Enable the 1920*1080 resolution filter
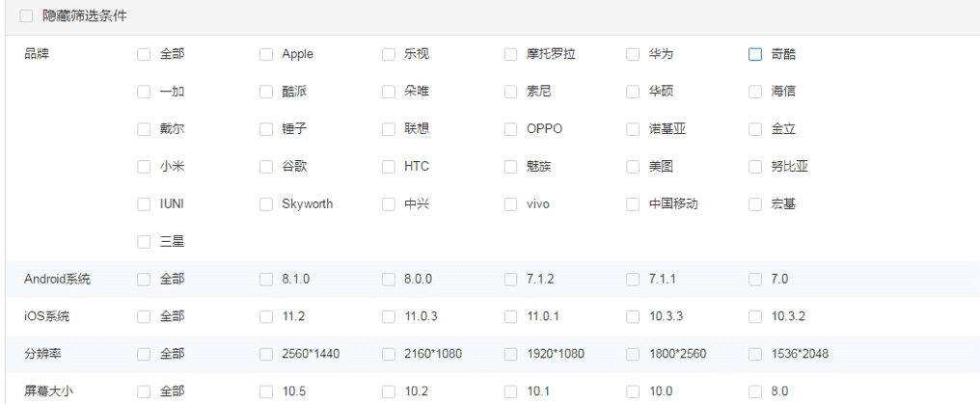 click(510, 354)
